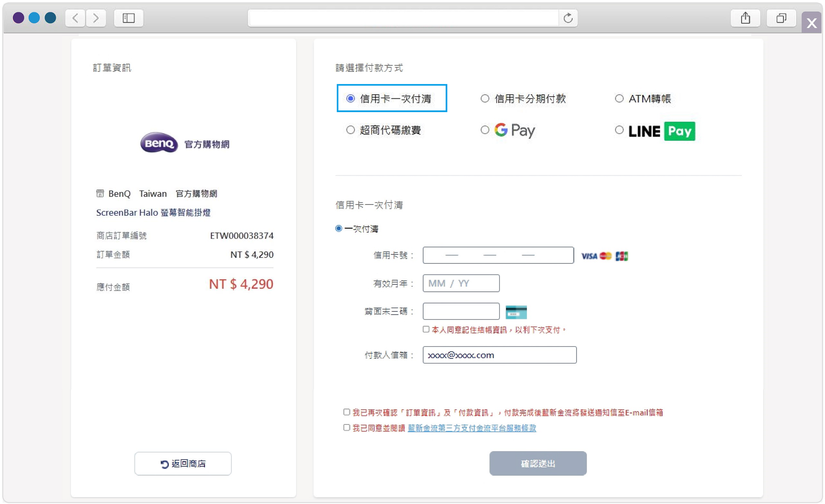Check agreement to 藍新金流 service terms

[346, 428]
